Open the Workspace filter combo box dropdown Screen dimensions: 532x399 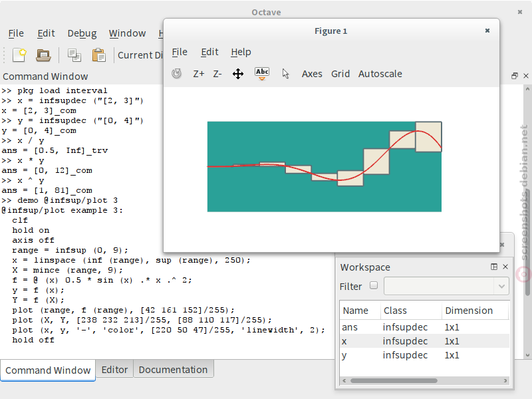[501, 287]
